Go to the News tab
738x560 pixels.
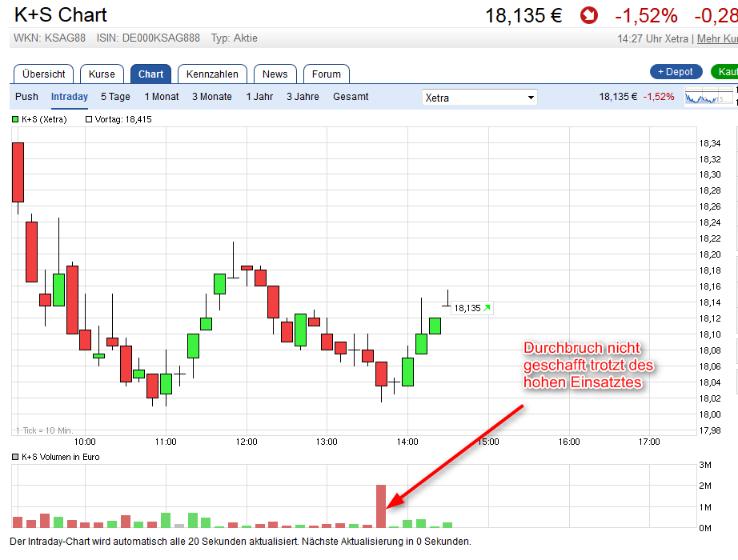pos(275,74)
